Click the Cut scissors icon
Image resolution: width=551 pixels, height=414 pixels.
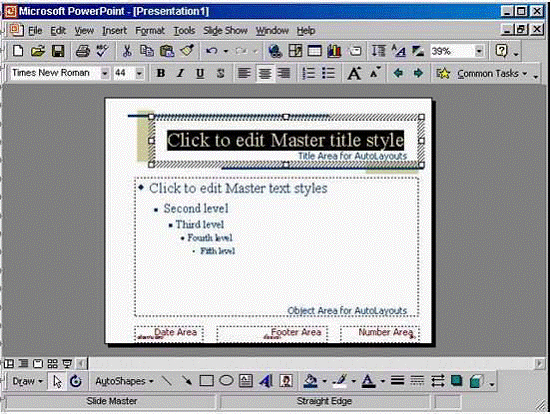pos(127,51)
